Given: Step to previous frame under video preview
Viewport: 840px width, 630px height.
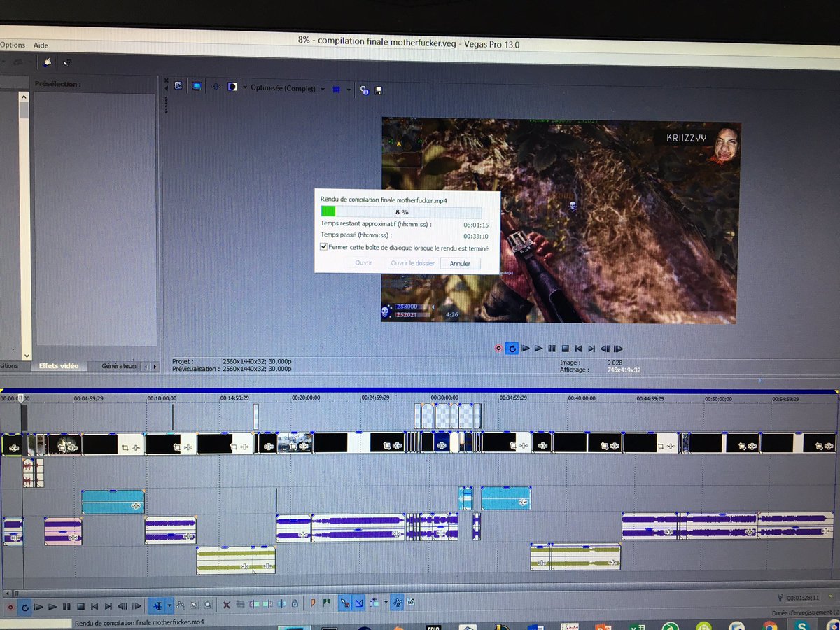Looking at the screenshot, I should point(605,349).
